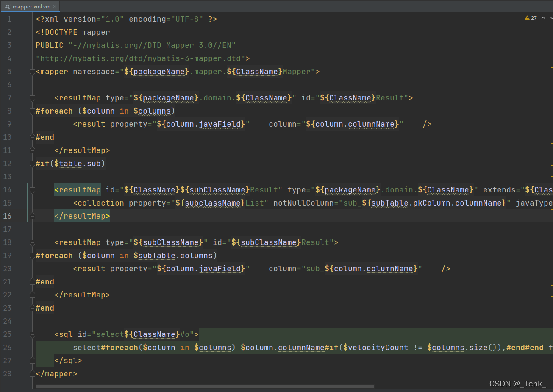This screenshot has height=392, width=553.
Task: Collapse the fold marker on line 16
Action: [32, 216]
